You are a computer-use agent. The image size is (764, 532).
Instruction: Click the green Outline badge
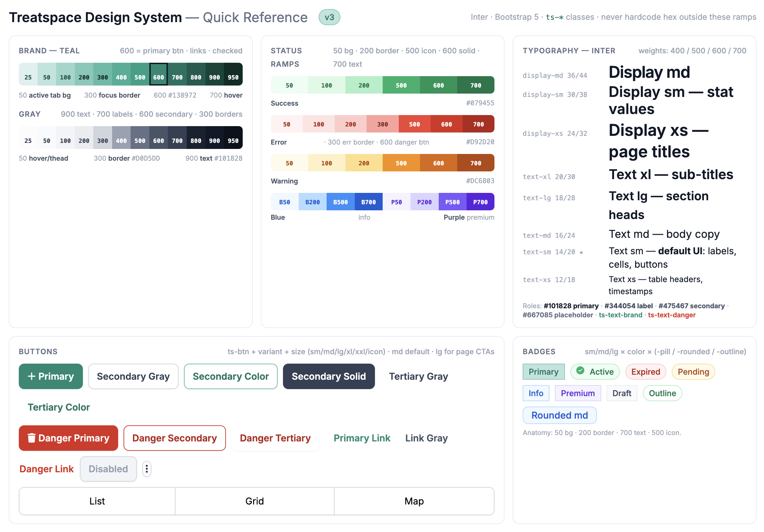(663, 393)
